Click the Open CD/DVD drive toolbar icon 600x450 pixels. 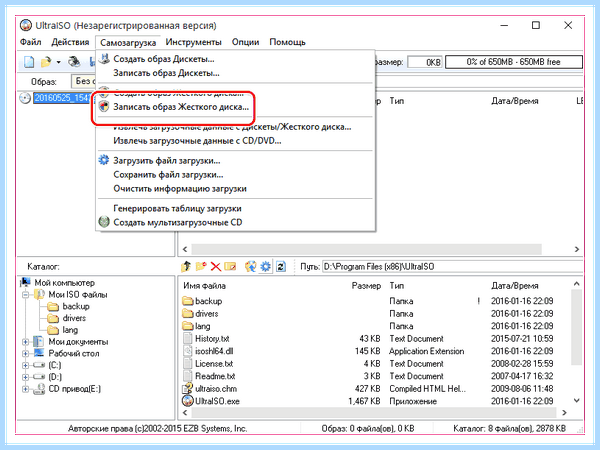[74, 62]
